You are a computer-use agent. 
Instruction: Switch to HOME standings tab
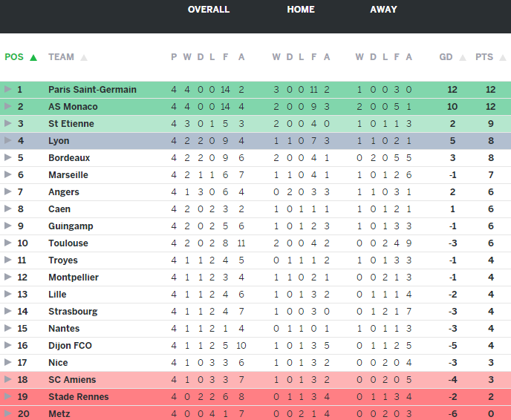click(301, 10)
